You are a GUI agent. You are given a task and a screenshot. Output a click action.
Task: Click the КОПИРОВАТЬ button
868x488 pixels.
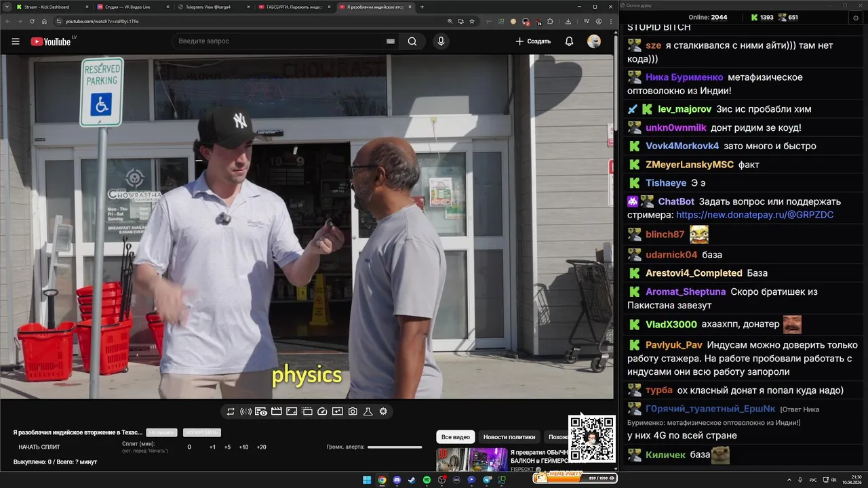(202, 432)
